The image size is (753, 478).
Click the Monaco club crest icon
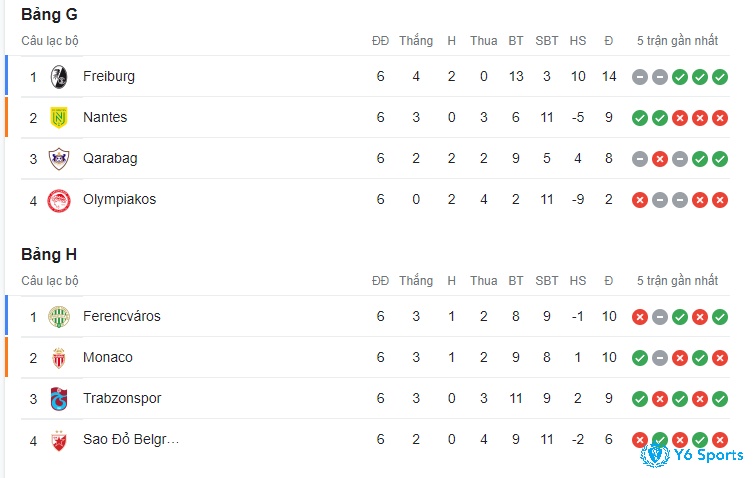click(x=59, y=358)
